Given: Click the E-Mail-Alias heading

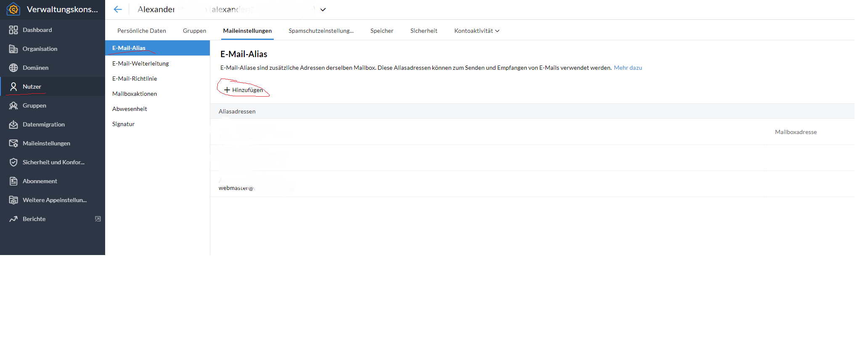Looking at the screenshot, I should pos(244,54).
